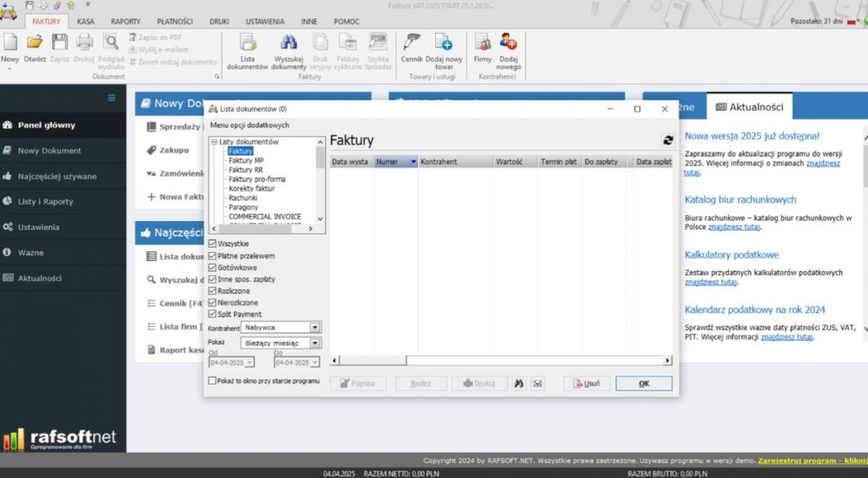Toggle the Gotówkowe checkbox

point(212,268)
